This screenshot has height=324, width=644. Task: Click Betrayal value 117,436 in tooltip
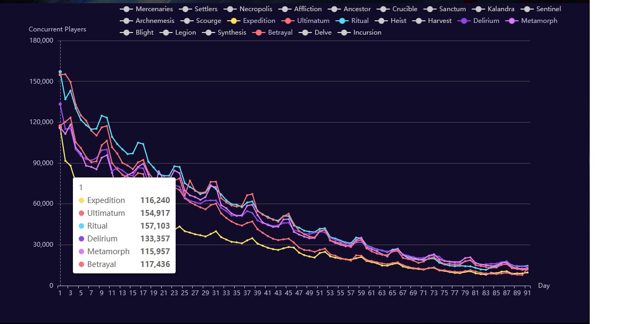tap(155, 264)
